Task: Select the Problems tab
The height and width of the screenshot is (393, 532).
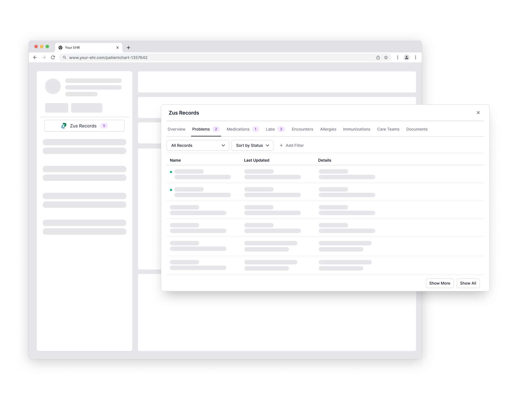Action: [x=206, y=129]
